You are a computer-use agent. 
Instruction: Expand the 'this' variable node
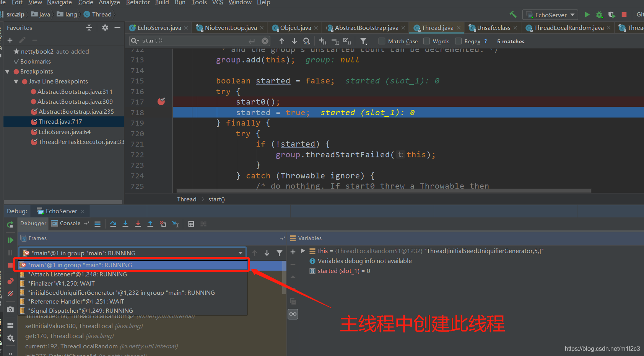pos(303,251)
